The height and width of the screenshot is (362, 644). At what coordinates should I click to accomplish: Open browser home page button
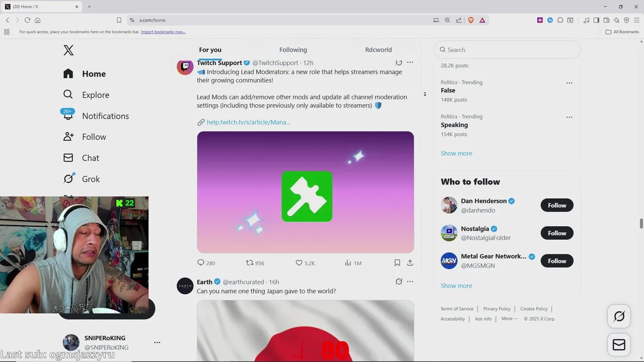[x=37, y=20]
